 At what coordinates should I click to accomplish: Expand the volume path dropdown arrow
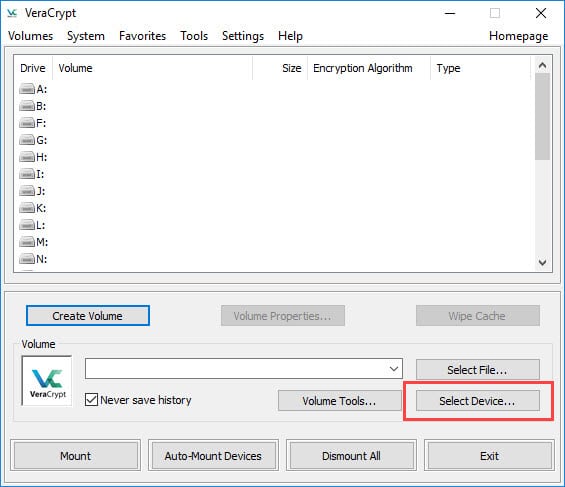394,368
